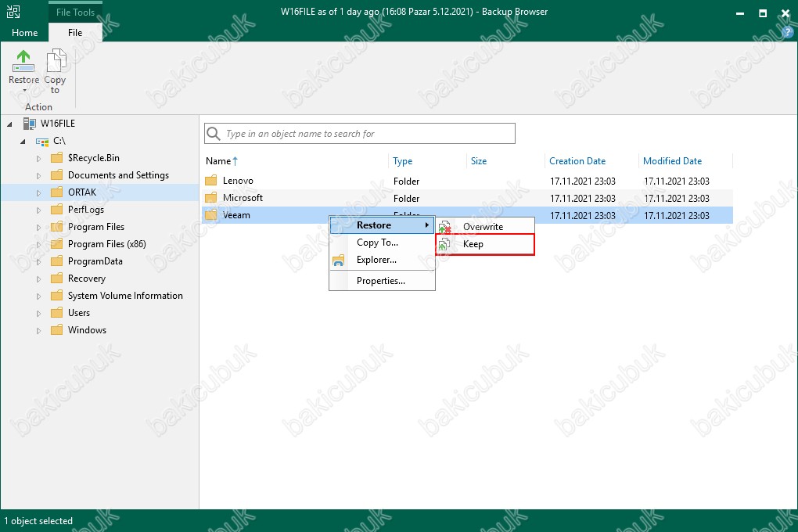798x532 pixels.
Task: Click the Restore toolbar icon
Action: 23,60
